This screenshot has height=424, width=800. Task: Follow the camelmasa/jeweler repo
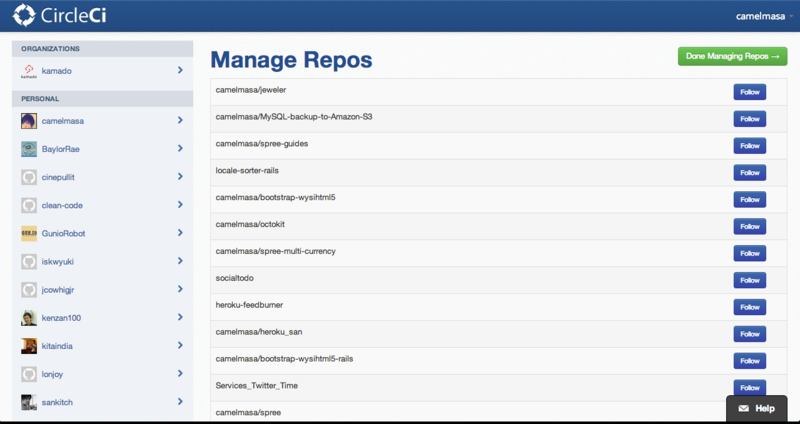tap(749, 92)
